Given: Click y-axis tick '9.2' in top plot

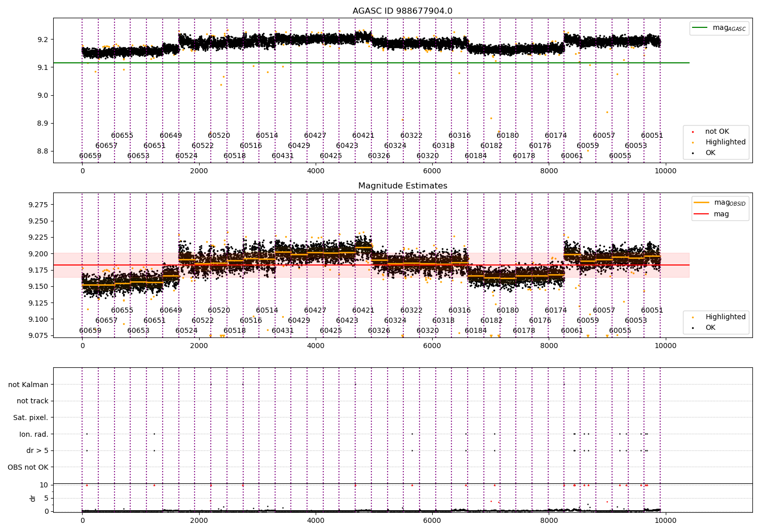Looking at the screenshot, I should pos(43,40).
